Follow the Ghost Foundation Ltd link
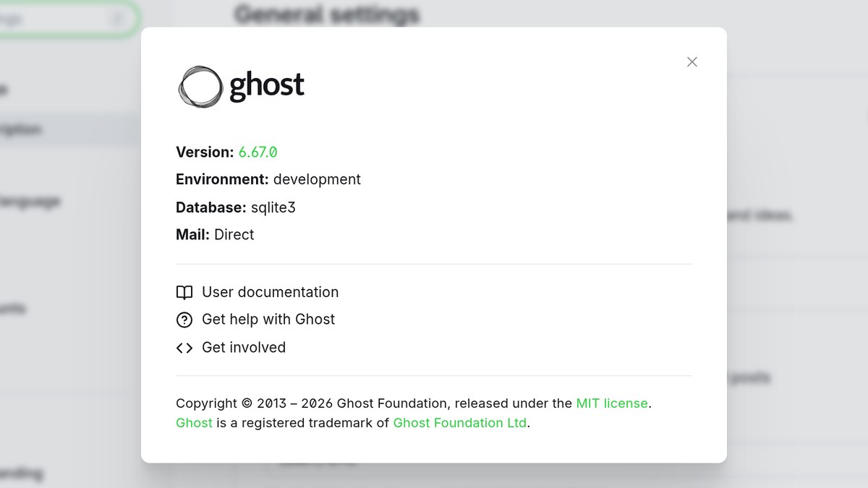Viewport: 868px width, 488px height. 460,423
